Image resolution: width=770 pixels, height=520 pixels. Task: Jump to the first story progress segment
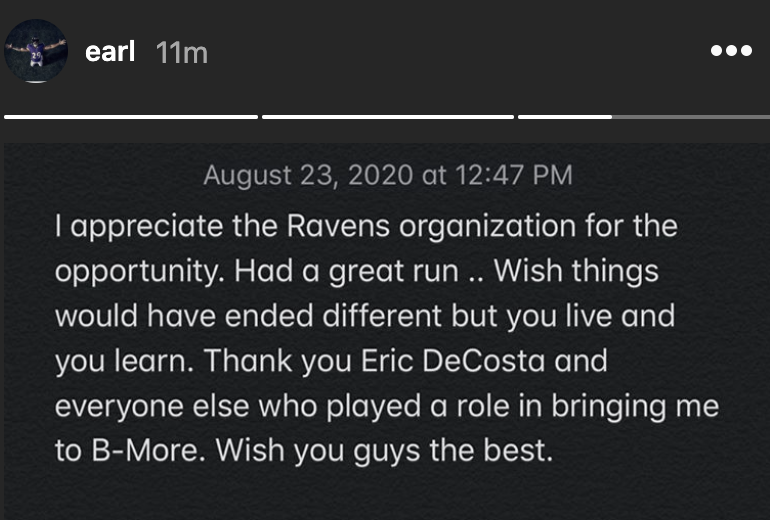pos(131,117)
